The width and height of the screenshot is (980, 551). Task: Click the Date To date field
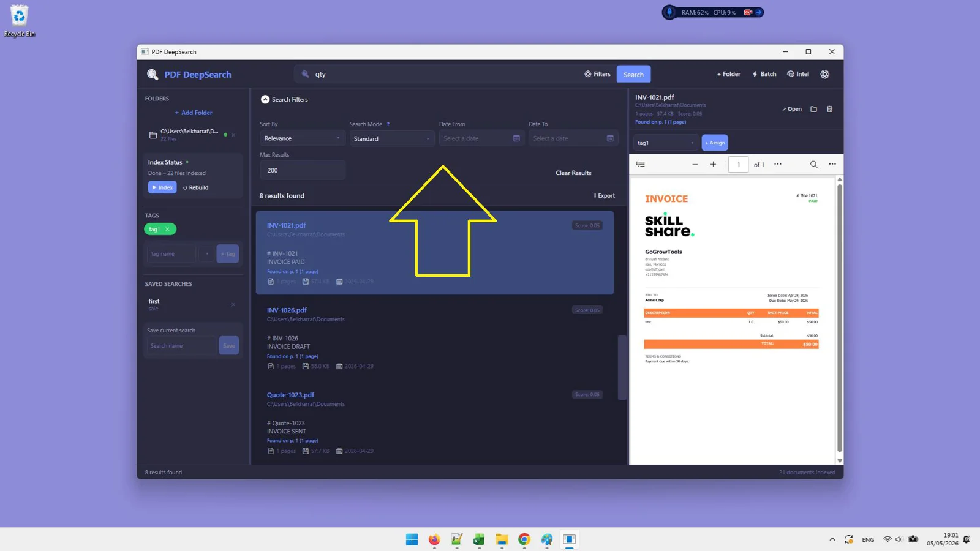572,138
